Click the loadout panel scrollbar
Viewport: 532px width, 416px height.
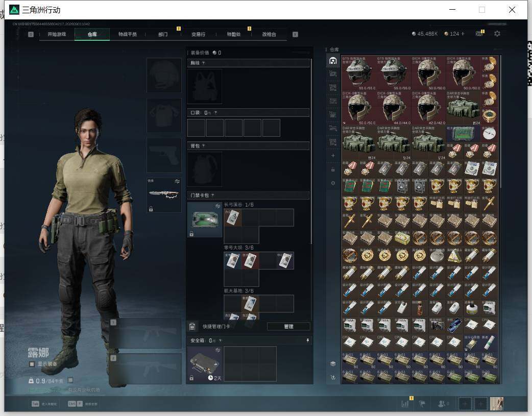coord(311,151)
